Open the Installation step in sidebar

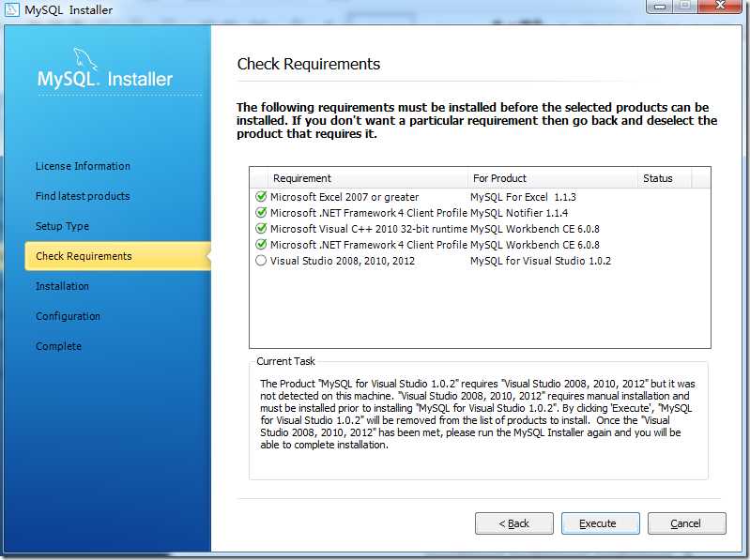(62, 286)
